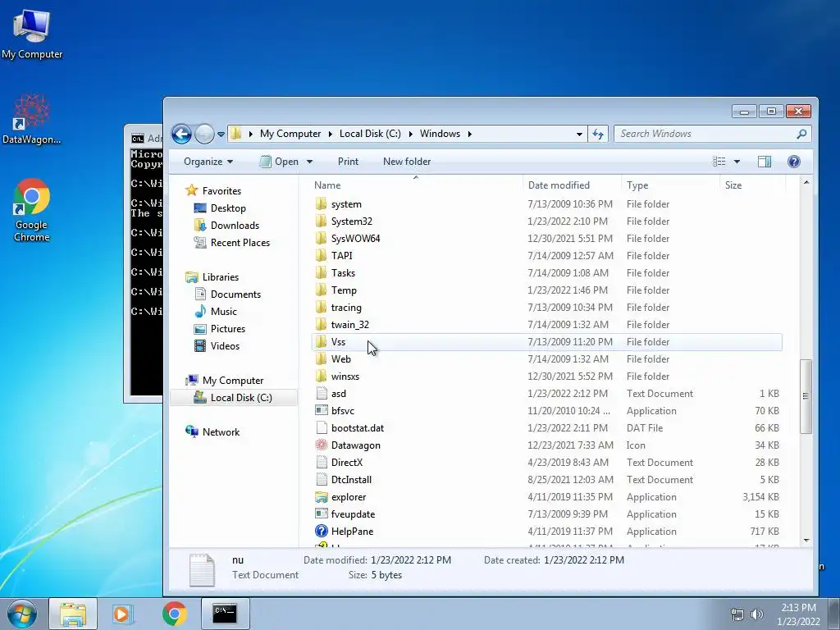Click the Refresh button beside address bar
This screenshot has height=630, width=840.
pyautogui.click(x=598, y=134)
